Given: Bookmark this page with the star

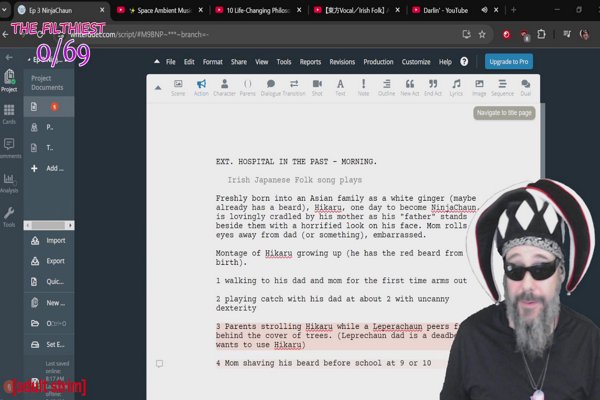Looking at the screenshot, I should (482, 34).
